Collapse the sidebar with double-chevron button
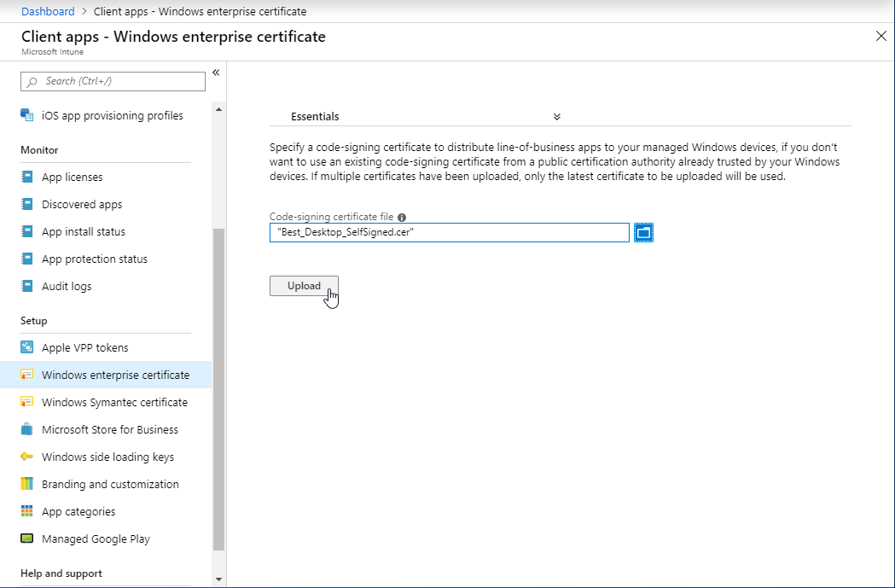The width and height of the screenshot is (895, 588). tap(216, 73)
